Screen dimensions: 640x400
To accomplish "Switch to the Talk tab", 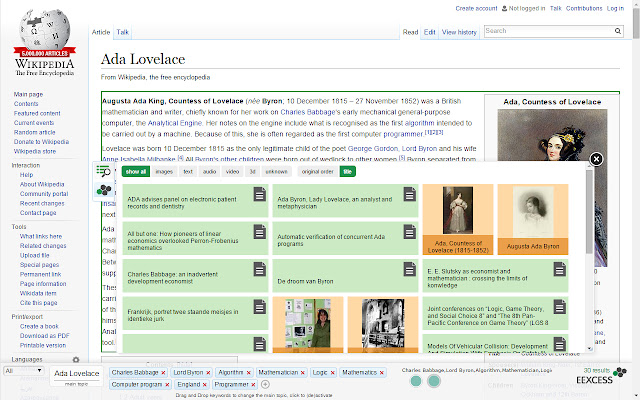I will (x=122, y=32).
